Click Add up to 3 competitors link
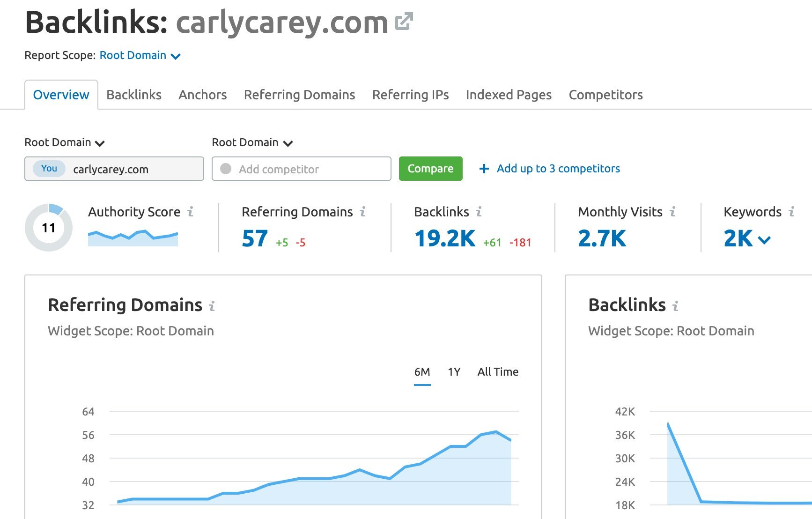Screen dimensions: 812x519 coord(558,169)
